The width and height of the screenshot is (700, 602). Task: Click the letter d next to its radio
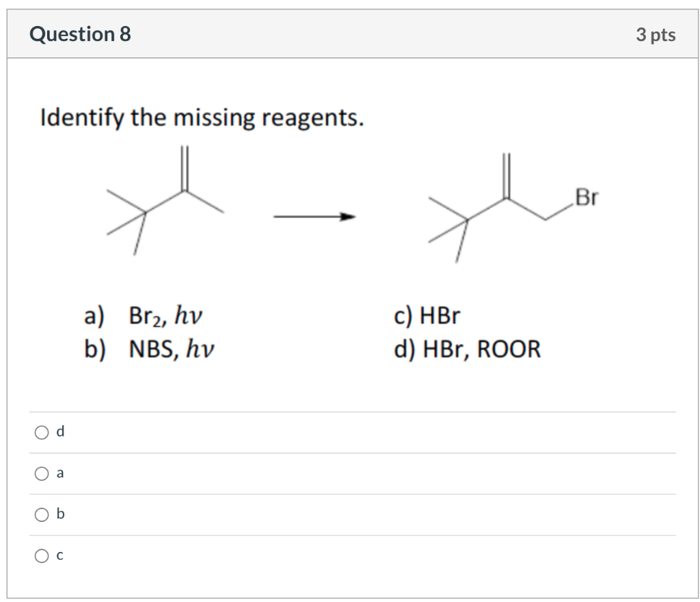click(59, 431)
